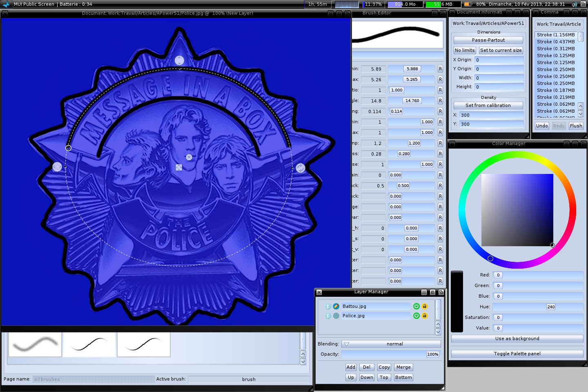Toggle visibility of the Battou.jpg layer
Screen dimensions: 588x392
[416, 306]
